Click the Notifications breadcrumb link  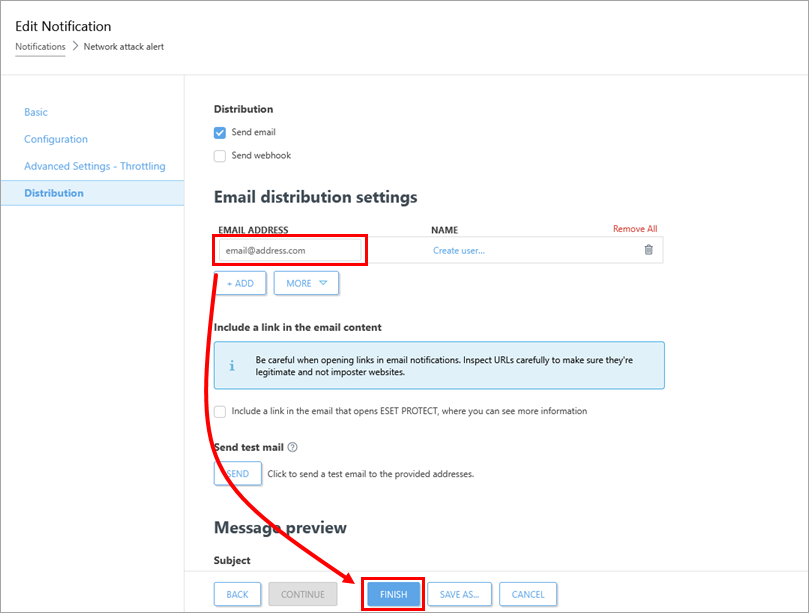(x=40, y=46)
